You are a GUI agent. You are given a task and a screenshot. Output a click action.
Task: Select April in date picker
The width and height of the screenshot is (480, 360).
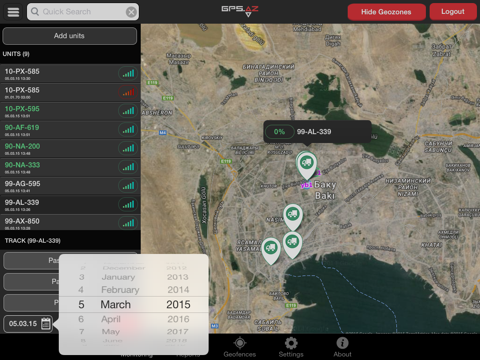pyautogui.click(x=111, y=319)
